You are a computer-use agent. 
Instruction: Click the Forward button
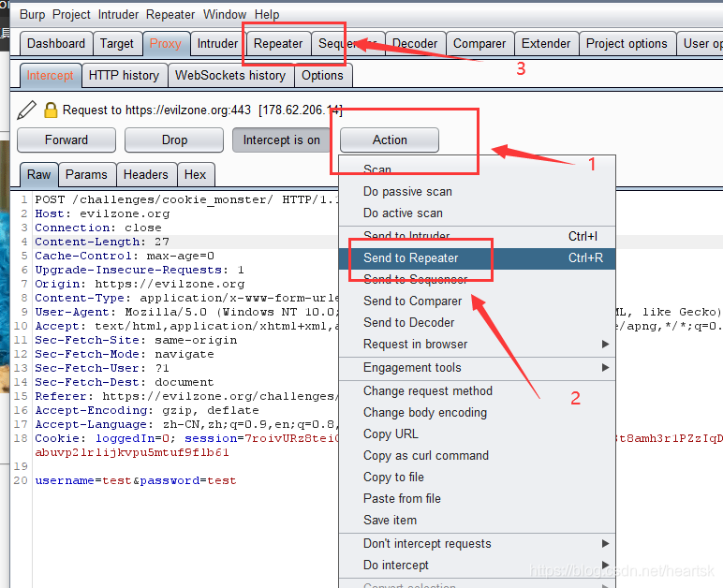tap(66, 140)
